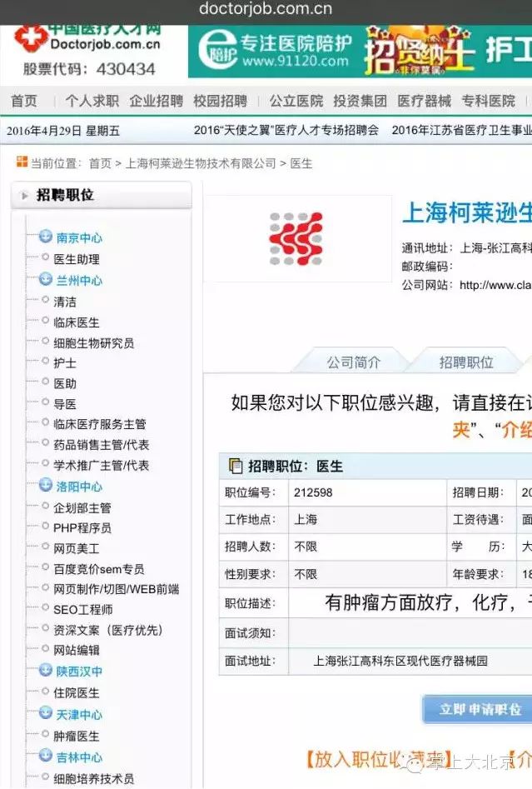
Task: Open 医疗器械 in the navigation bar
Action: point(425,101)
